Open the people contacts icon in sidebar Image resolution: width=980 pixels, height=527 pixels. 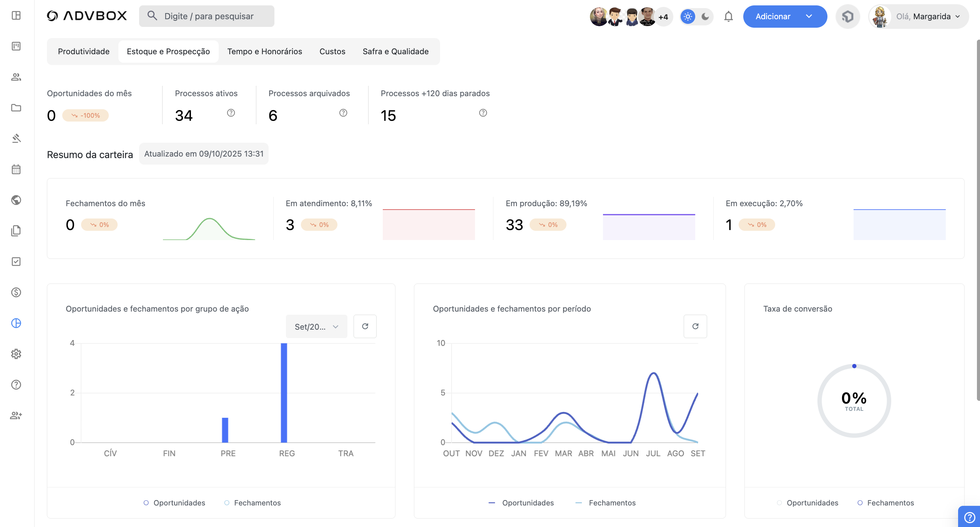coord(16,77)
